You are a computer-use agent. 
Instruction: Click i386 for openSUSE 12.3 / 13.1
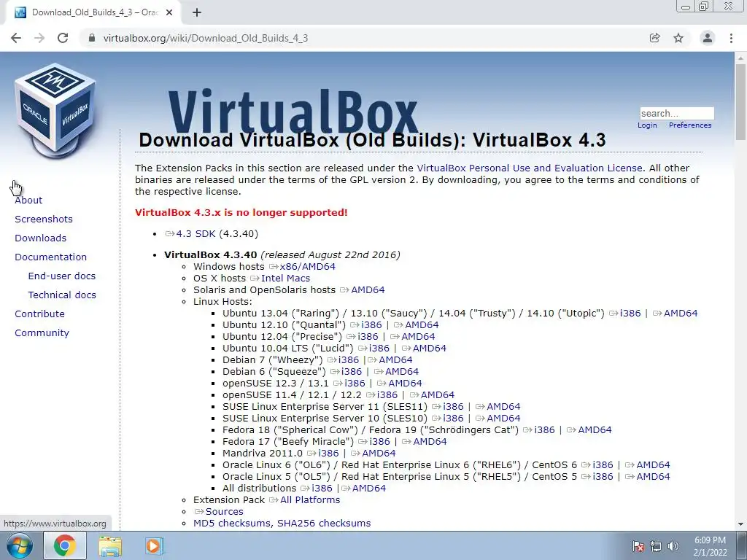(x=355, y=384)
